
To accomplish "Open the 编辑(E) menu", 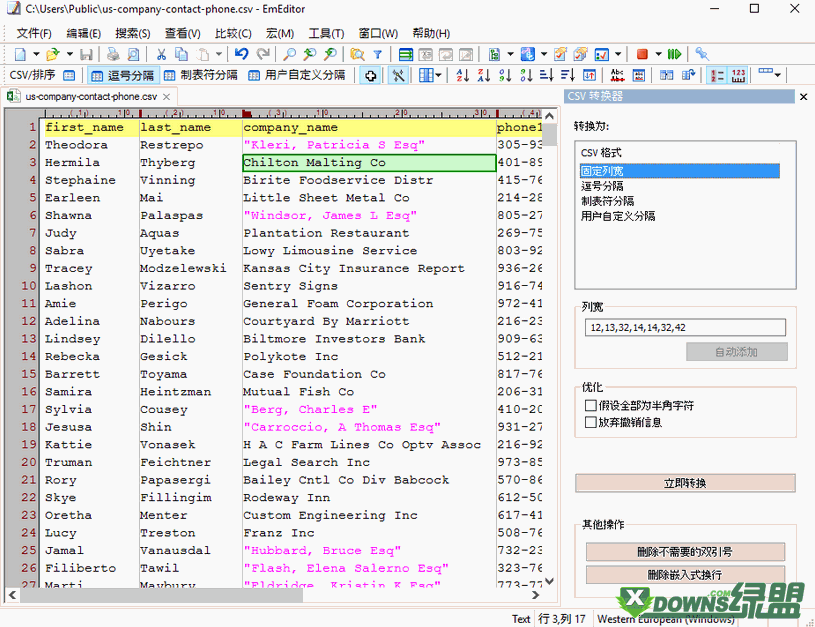I will 84,33.
